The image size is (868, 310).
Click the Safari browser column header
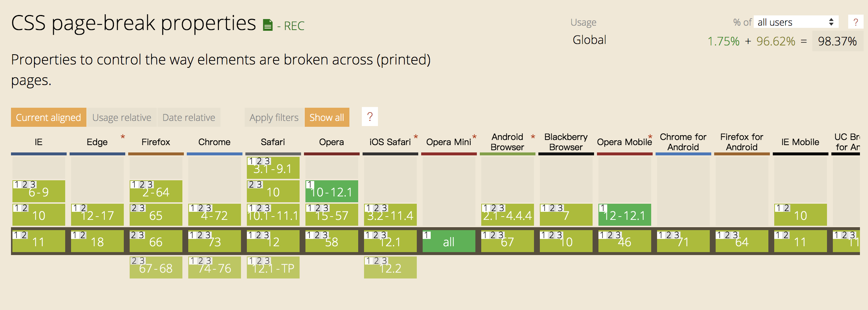[x=273, y=142]
